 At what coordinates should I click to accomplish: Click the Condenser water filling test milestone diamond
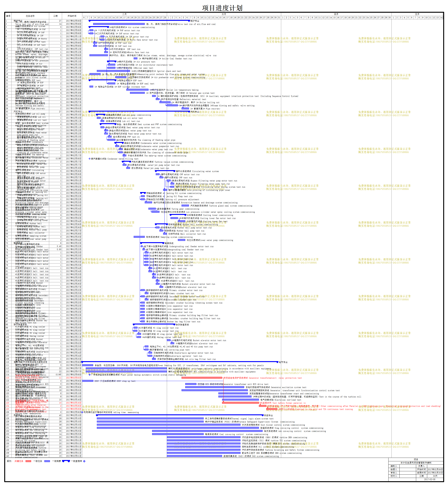point(89,159)
